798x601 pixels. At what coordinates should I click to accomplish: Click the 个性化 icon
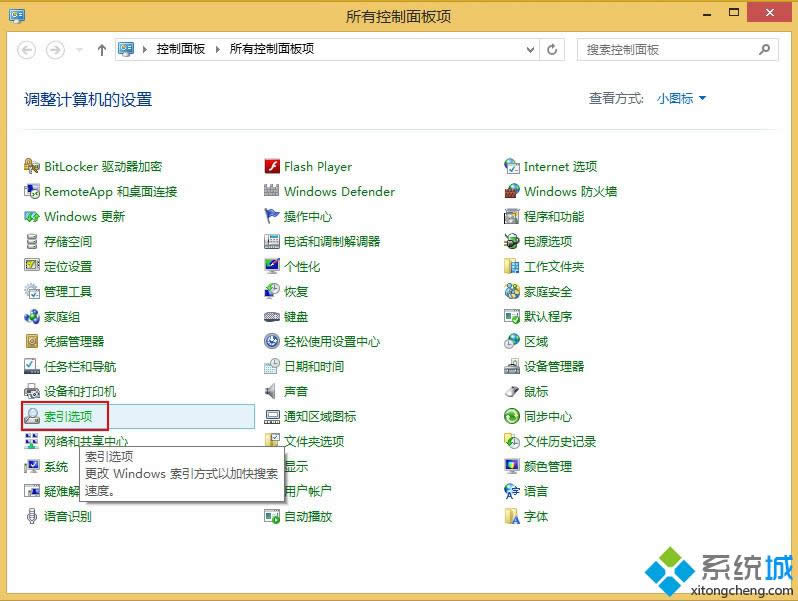[x=272, y=266]
